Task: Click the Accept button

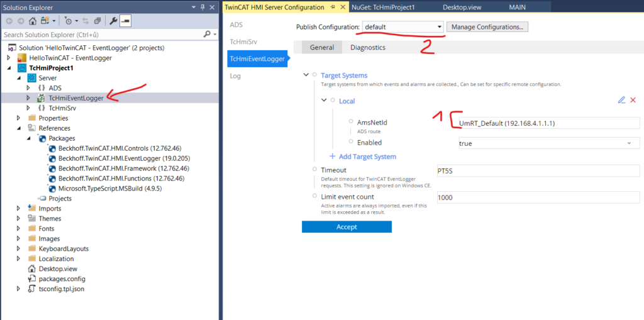Action: click(347, 227)
